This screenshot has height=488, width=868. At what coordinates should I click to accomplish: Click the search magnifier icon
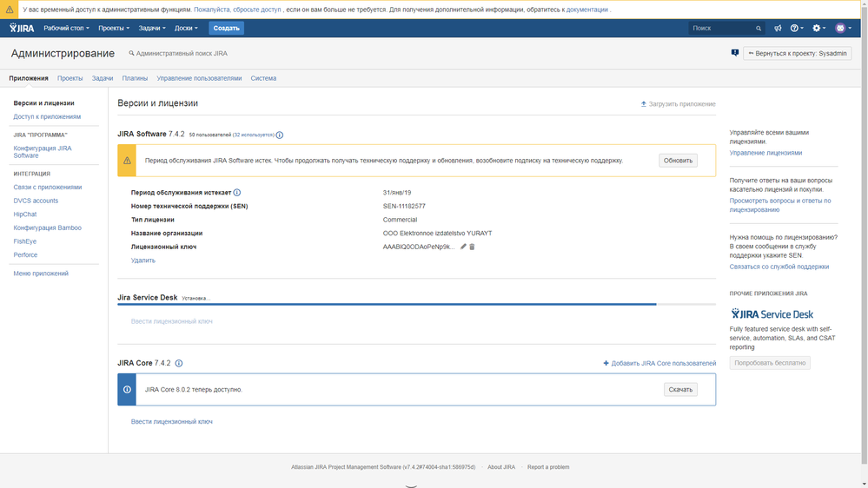(x=759, y=28)
